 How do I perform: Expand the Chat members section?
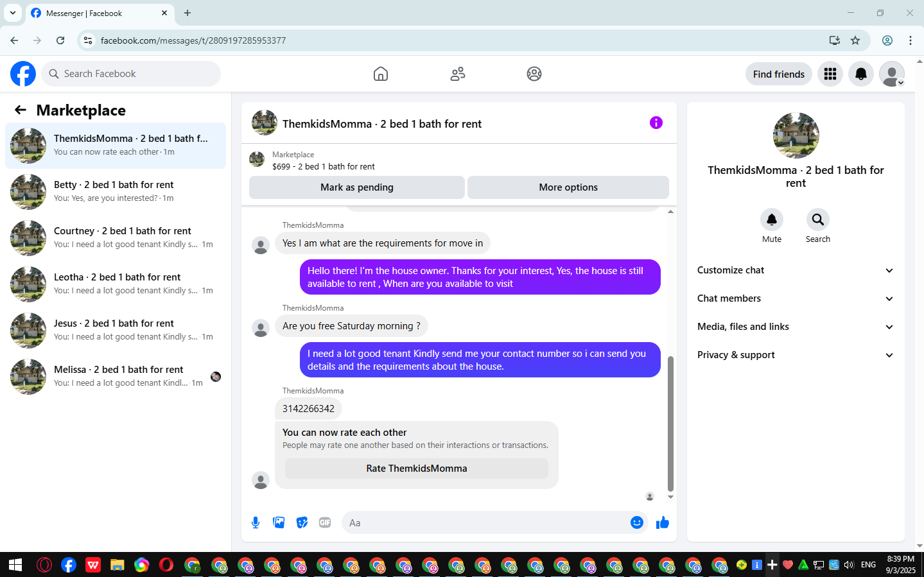point(796,298)
